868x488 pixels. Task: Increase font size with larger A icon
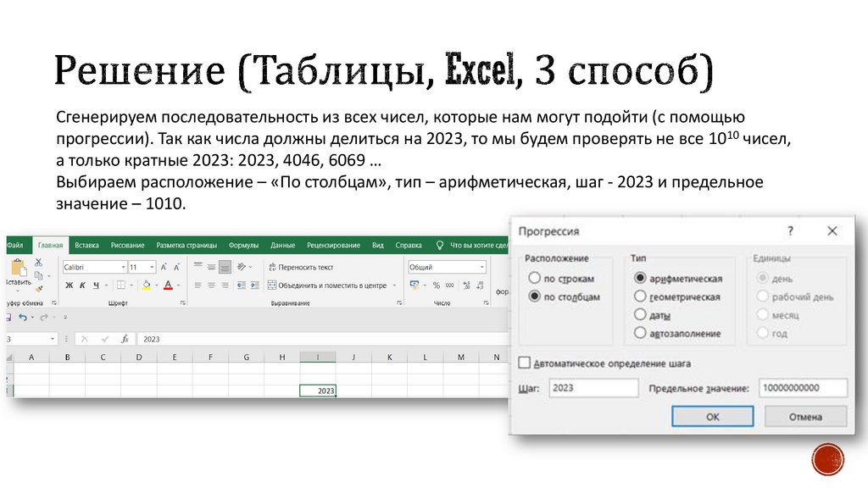[x=164, y=267]
